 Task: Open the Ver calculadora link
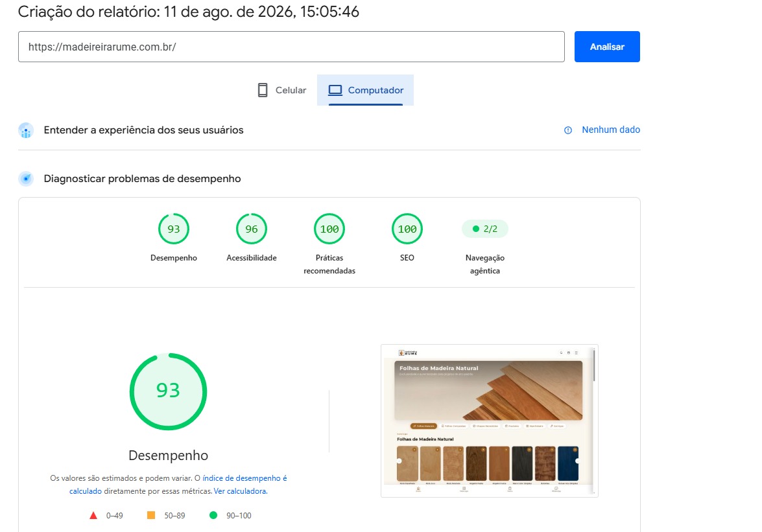pyautogui.click(x=239, y=491)
